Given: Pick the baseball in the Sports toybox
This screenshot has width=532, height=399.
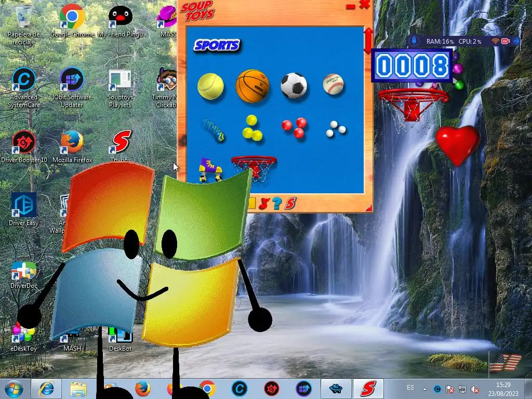Looking at the screenshot, I should click(333, 84).
